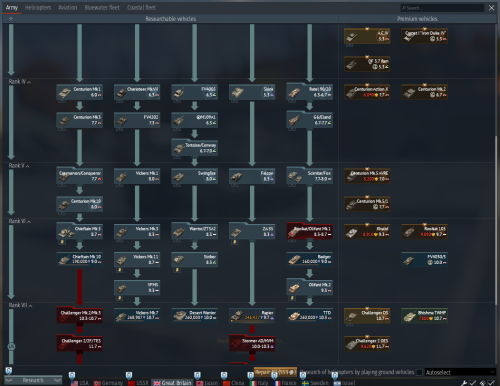
Task: Select the Great Britain nation tab
Action: point(172,383)
